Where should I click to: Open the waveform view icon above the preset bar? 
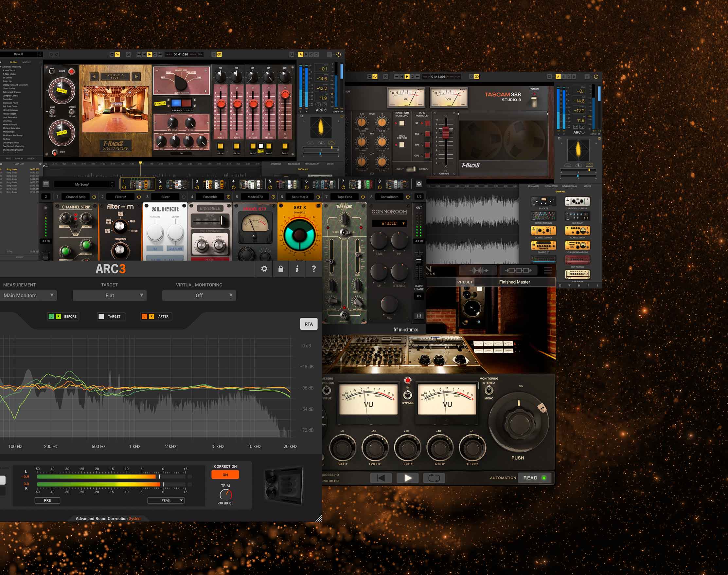tap(478, 270)
